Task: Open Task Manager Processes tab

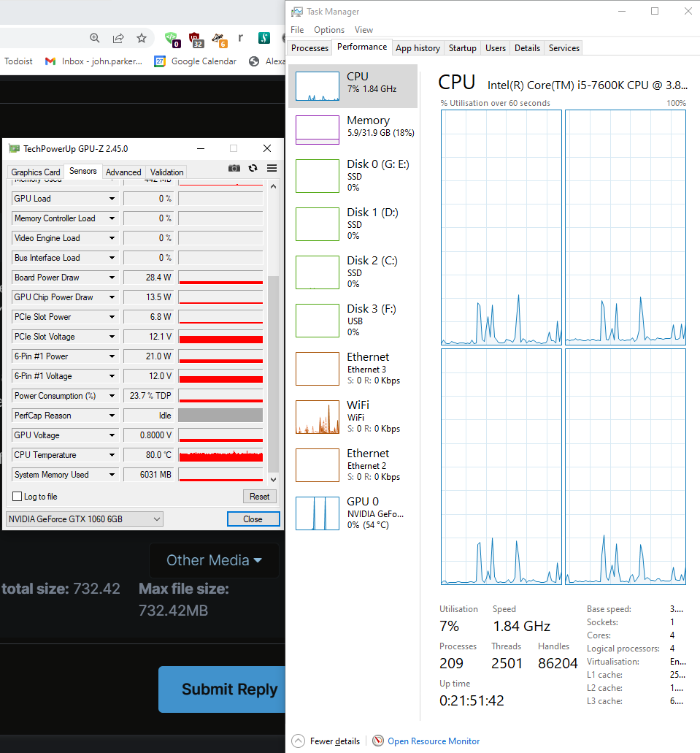Action: (309, 48)
